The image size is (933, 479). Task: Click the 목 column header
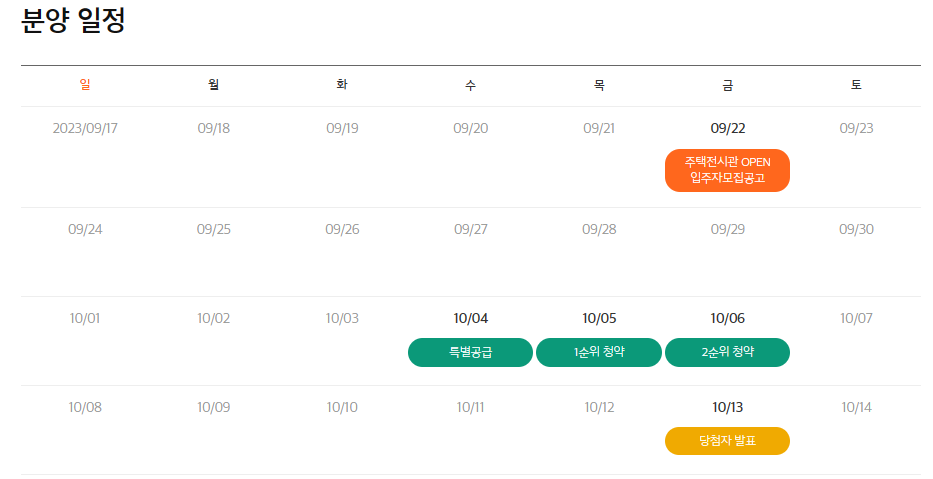click(x=599, y=84)
